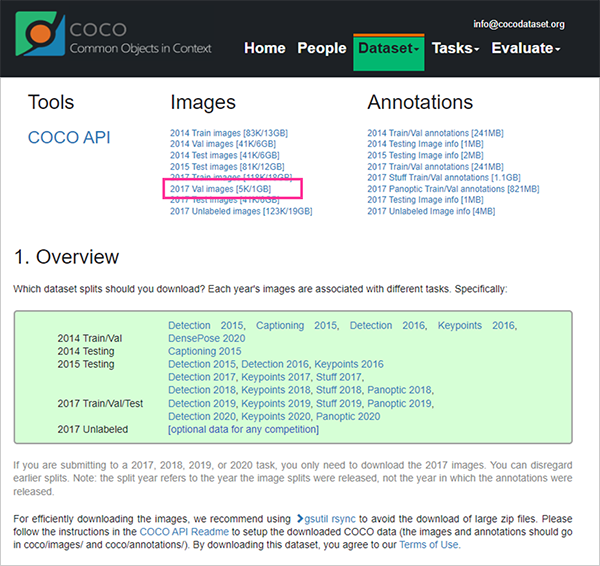Click the gsutil rsync link
Viewport: 600px width, 566px height.
pos(326,519)
